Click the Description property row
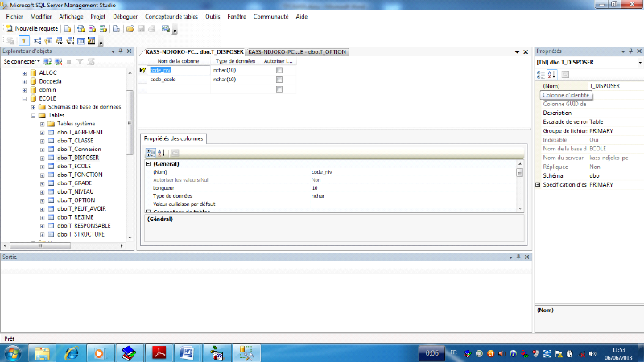 point(590,113)
